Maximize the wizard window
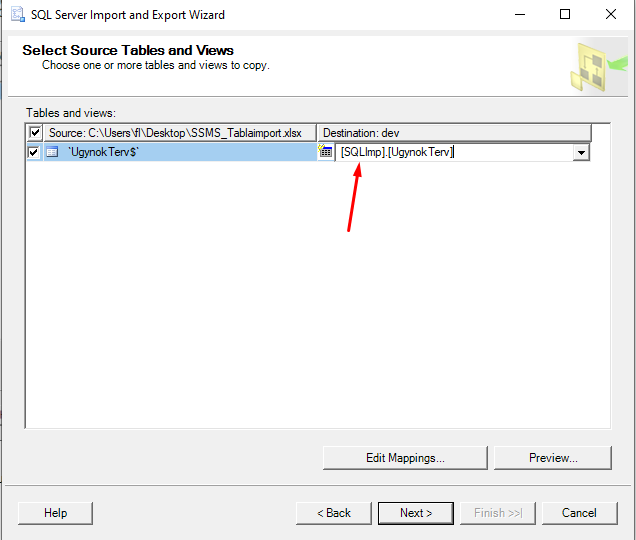This screenshot has height=540, width=636. pyautogui.click(x=565, y=14)
